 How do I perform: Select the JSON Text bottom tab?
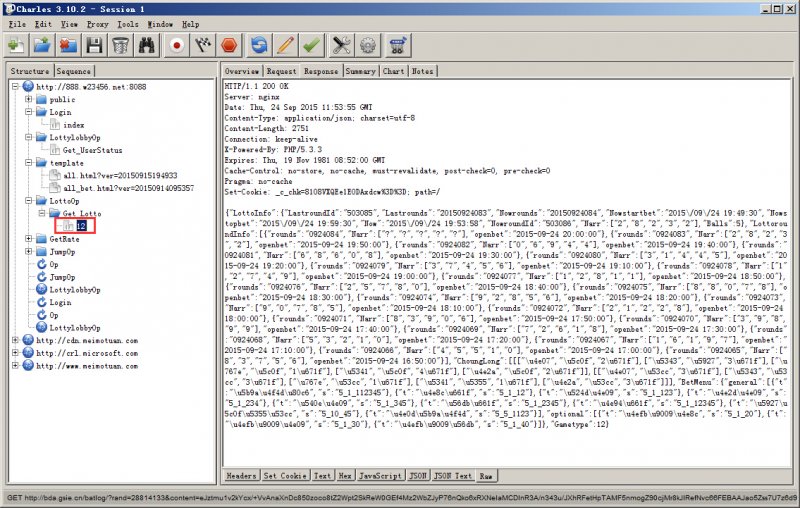[x=453, y=476]
